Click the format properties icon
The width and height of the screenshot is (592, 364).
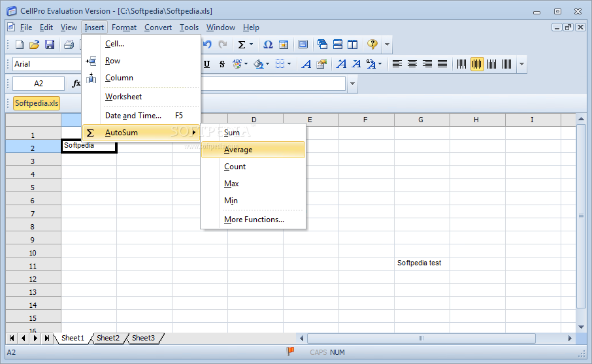pos(321,64)
